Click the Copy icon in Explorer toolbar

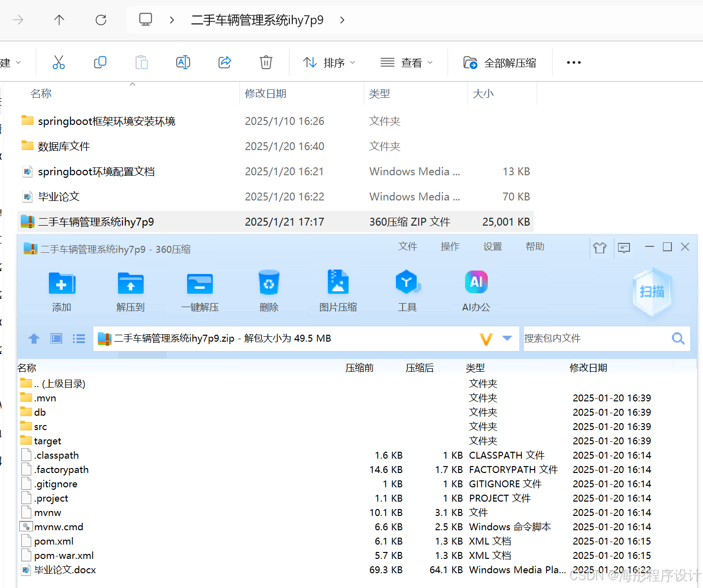[100, 62]
